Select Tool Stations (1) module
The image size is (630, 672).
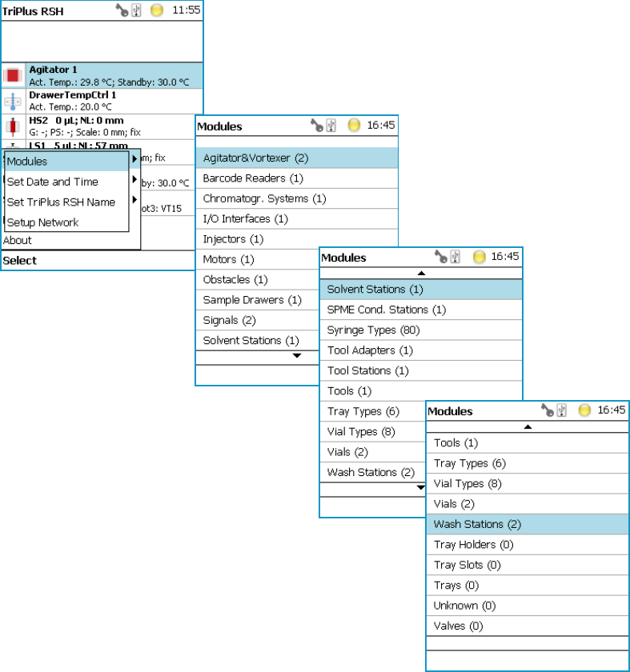click(x=421, y=370)
